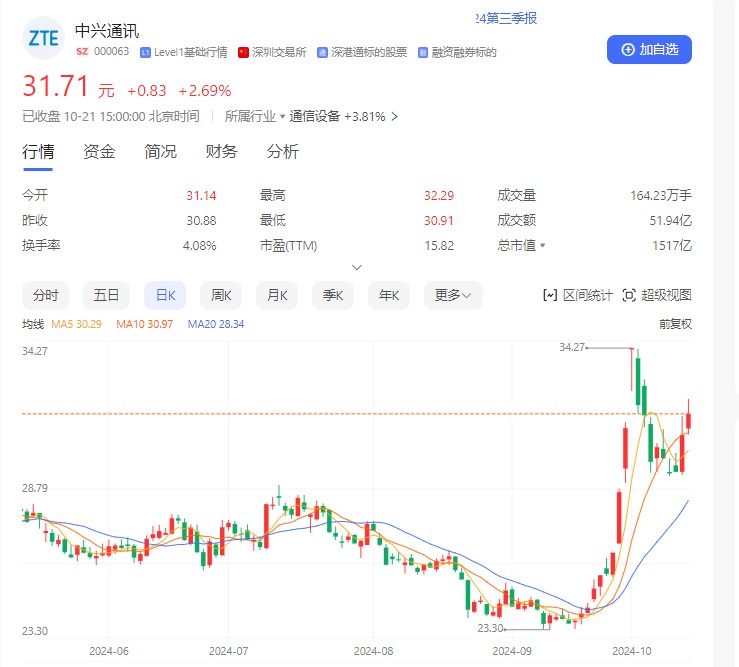The width and height of the screenshot is (739, 667).
Task: Click the 2024-10 date axis label
Action: (x=632, y=651)
